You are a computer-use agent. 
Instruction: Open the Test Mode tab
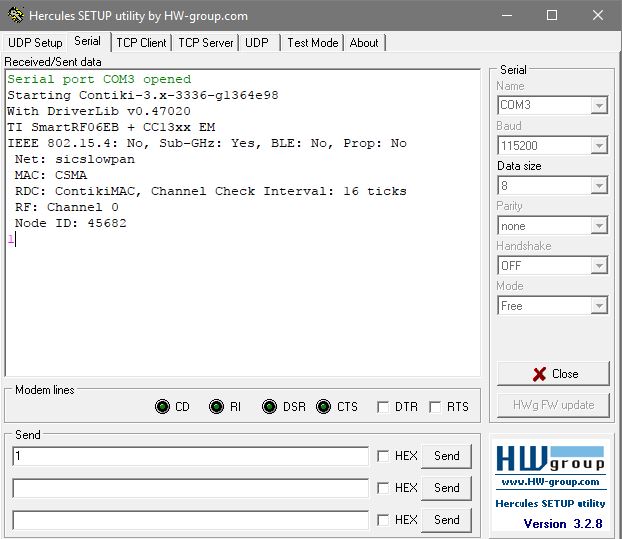[313, 43]
